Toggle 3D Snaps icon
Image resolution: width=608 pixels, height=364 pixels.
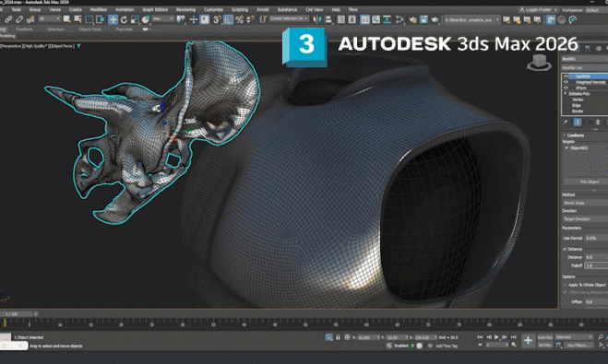(217, 19)
